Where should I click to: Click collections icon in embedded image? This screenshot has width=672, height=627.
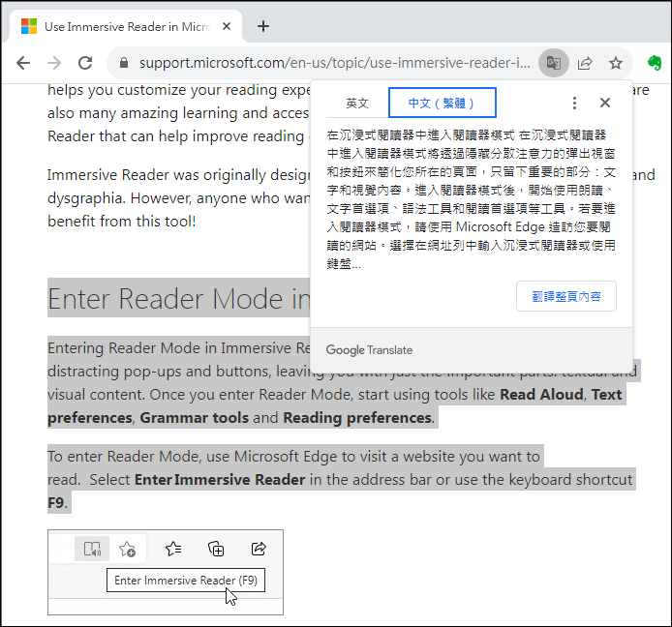(216, 549)
